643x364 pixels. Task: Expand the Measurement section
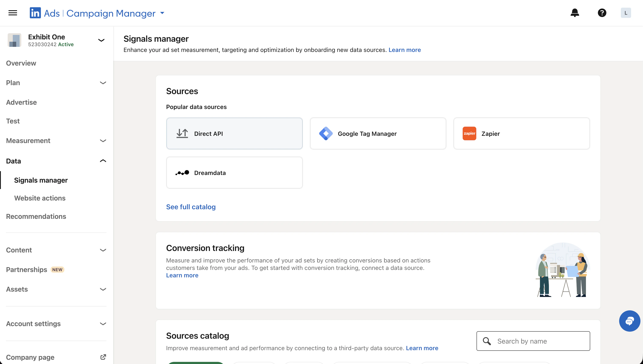coord(103,141)
